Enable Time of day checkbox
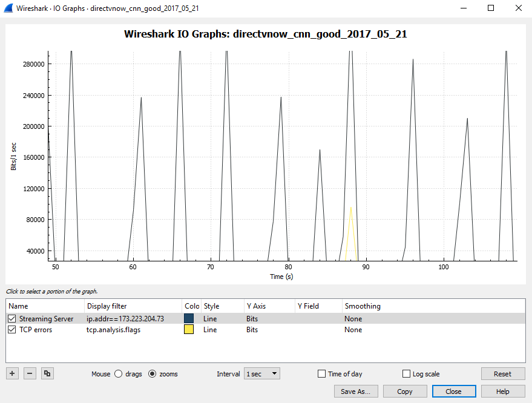This screenshot has width=532, height=403. (321, 374)
